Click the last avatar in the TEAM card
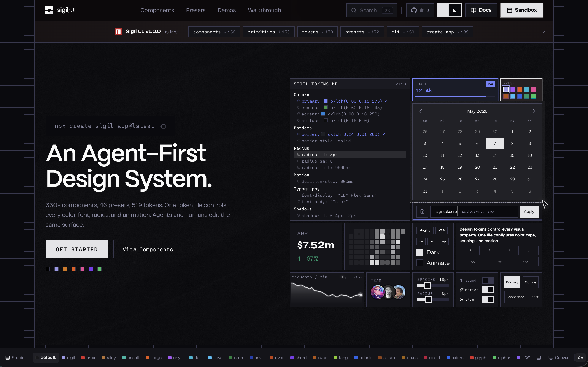The image size is (588, 367). tap(399, 292)
